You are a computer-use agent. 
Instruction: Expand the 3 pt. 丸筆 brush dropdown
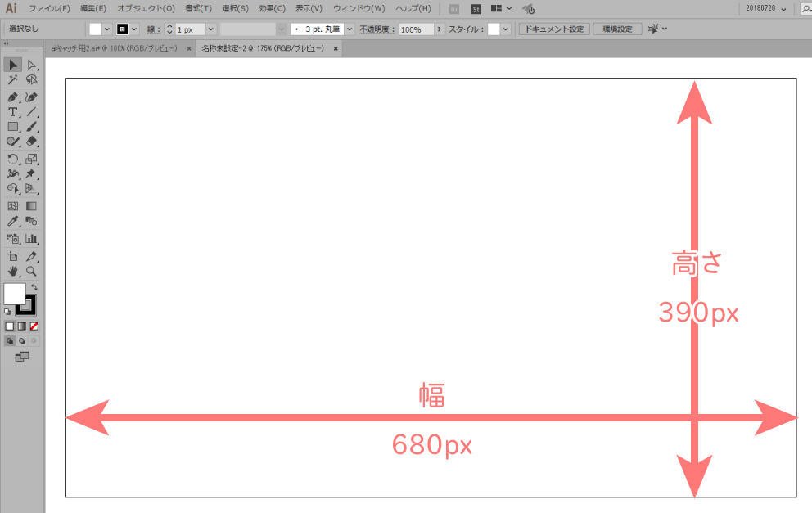click(350, 29)
